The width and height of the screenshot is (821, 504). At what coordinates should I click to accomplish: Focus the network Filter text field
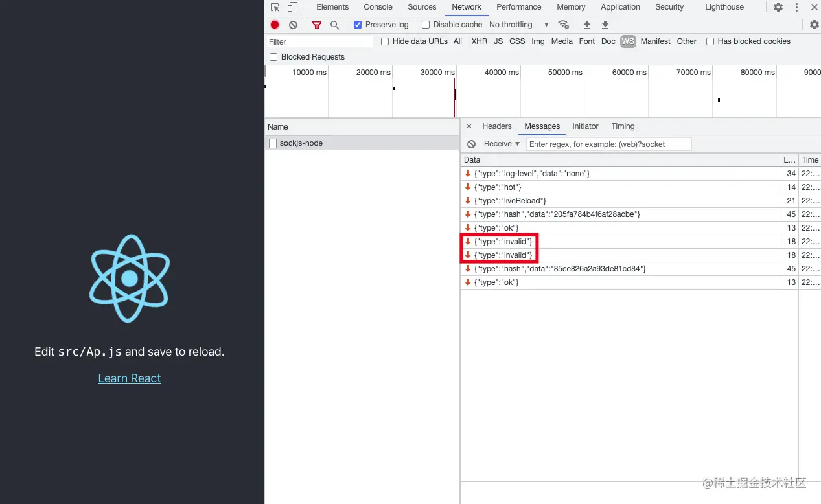click(x=319, y=41)
